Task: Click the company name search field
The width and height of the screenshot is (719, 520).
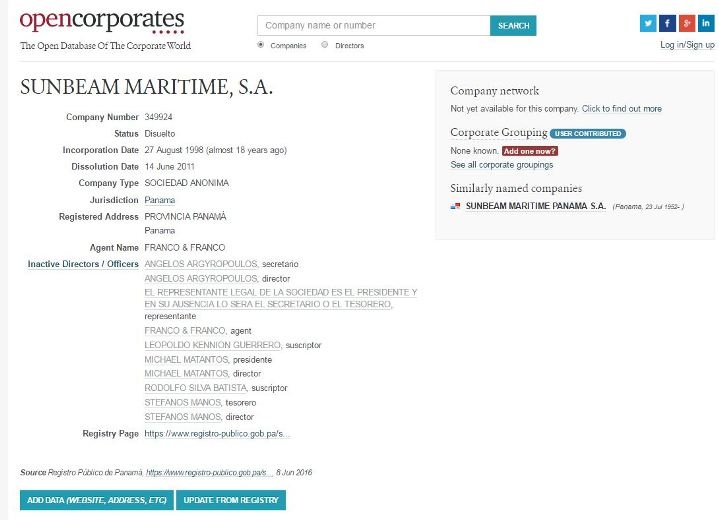Action: pyautogui.click(x=373, y=25)
